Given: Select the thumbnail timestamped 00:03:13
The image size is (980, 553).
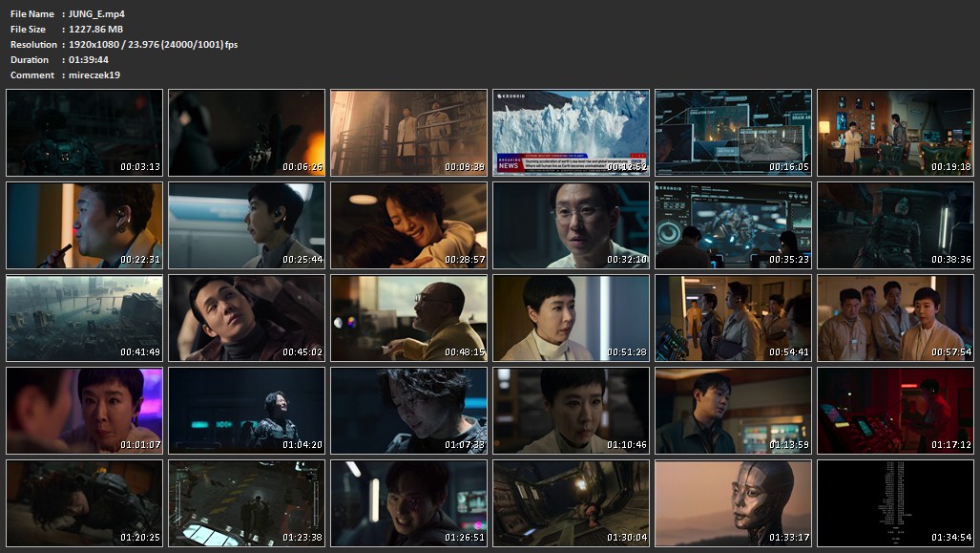Looking at the screenshot, I should [84, 133].
